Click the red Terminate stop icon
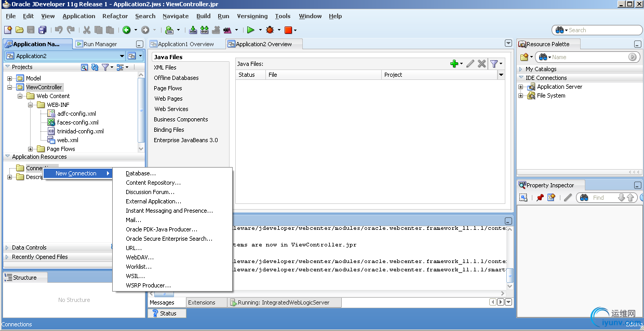This screenshot has width=644, height=331. [288, 30]
